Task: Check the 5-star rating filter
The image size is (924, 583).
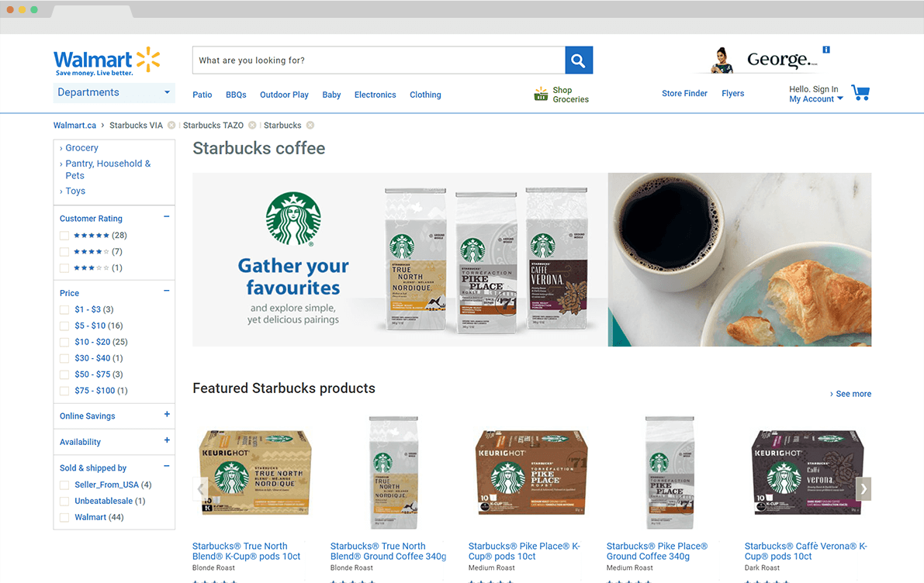Action: point(64,236)
